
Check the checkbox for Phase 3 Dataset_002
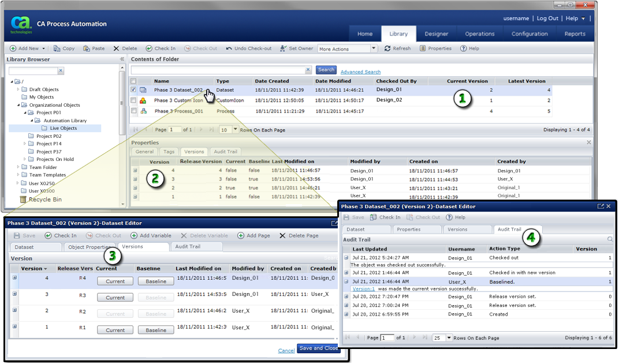point(133,90)
